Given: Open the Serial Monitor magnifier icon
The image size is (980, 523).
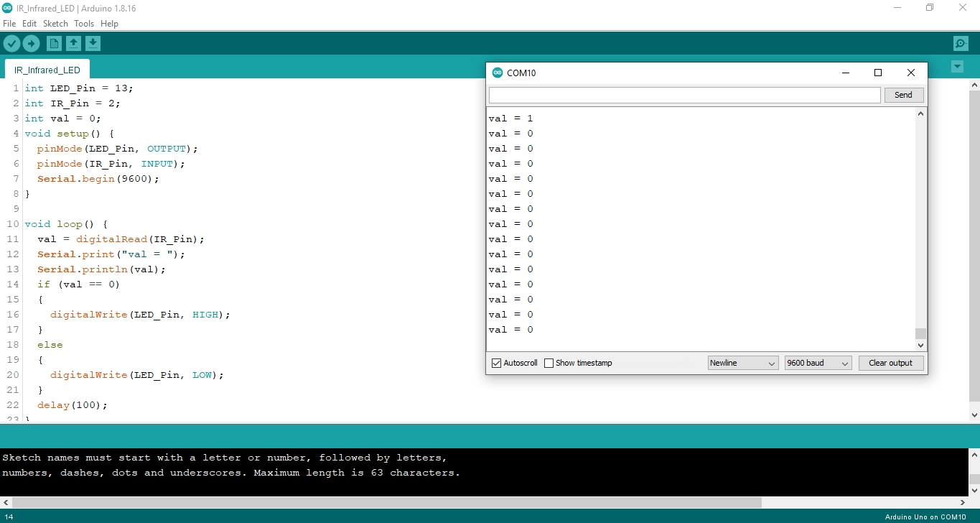Looking at the screenshot, I should [961, 44].
